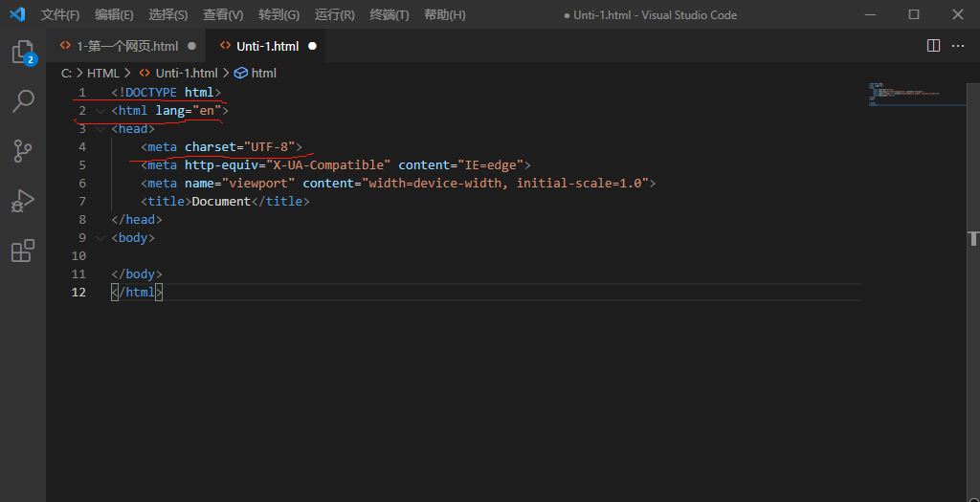Open the editor More Actions menu
Viewport: 980px width, 502px height.
(x=958, y=46)
